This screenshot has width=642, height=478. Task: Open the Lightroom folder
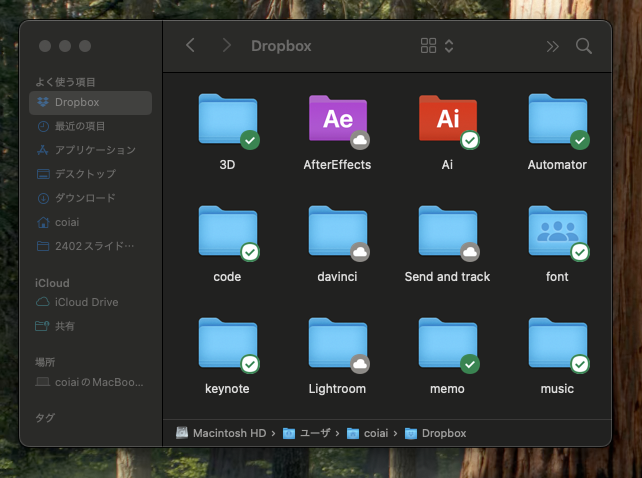click(338, 343)
